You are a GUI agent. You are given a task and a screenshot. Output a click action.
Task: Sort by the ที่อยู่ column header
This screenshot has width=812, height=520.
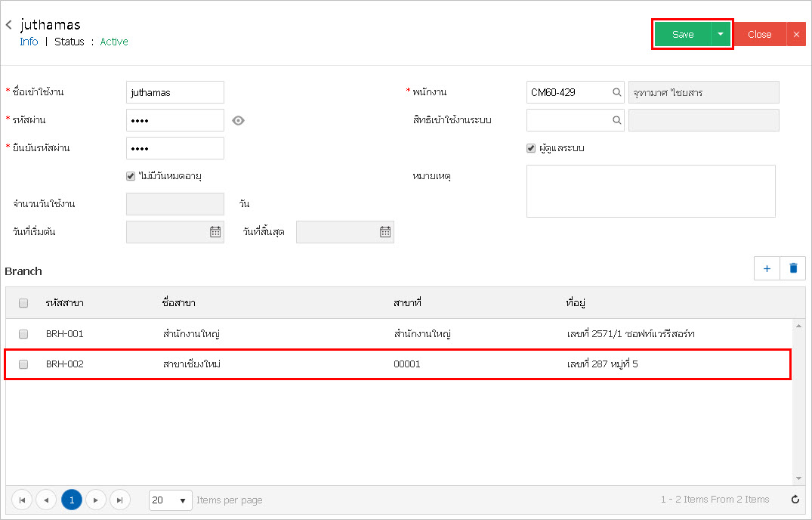(576, 303)
